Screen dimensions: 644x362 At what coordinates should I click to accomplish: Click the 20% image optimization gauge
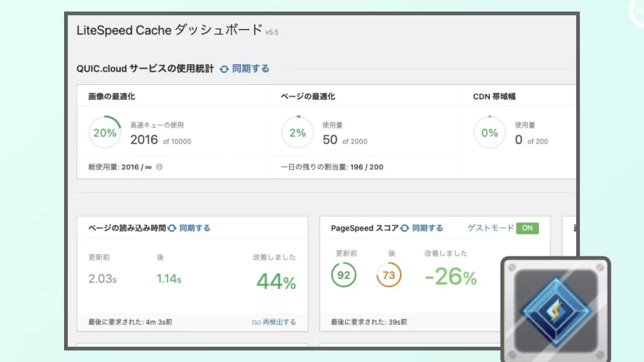point(105,133)
